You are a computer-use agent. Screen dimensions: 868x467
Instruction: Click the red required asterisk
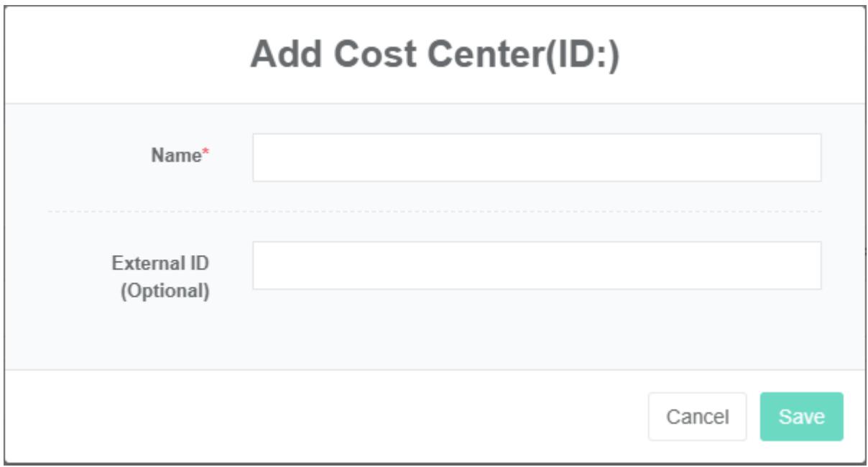point(205,154)
